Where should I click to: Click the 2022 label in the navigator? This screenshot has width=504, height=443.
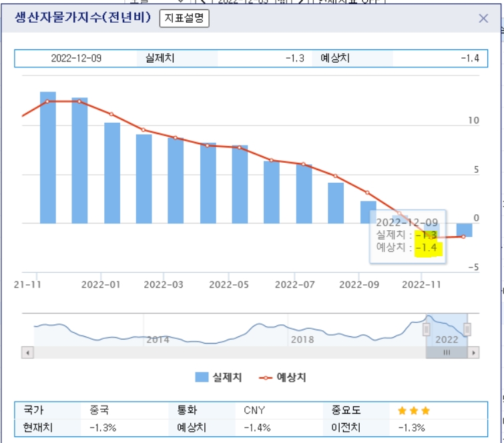coord(447,340)
